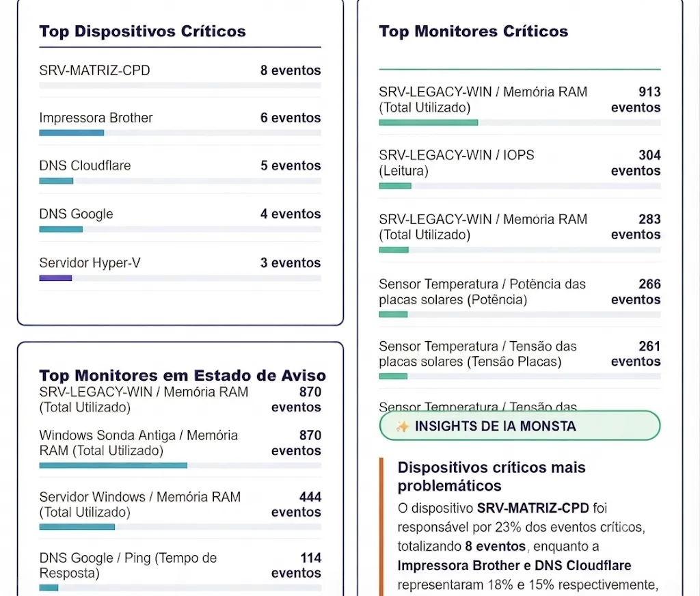
Task: Click the 3 eventos count
Action: pyautogui.click(x=291, y=262)
